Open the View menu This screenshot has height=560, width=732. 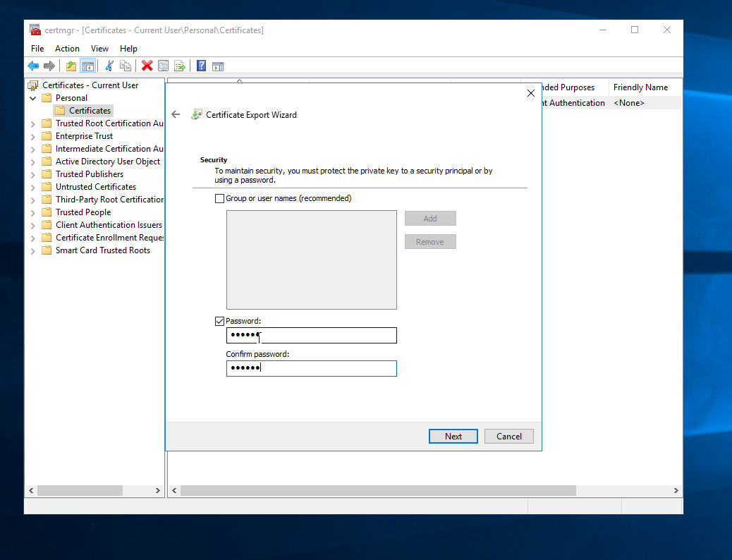[x=99, y=49]
